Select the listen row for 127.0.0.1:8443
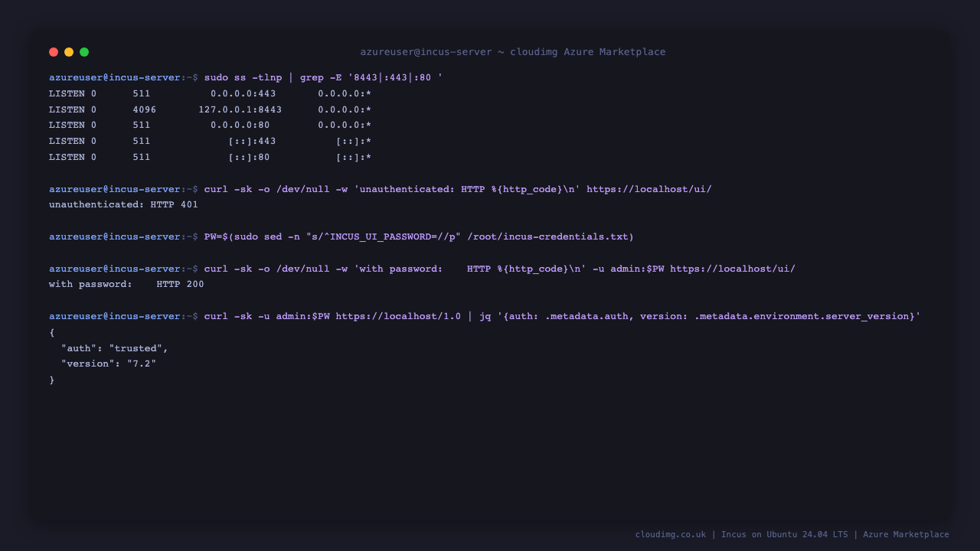980x551 pixels. pos(210,110)
